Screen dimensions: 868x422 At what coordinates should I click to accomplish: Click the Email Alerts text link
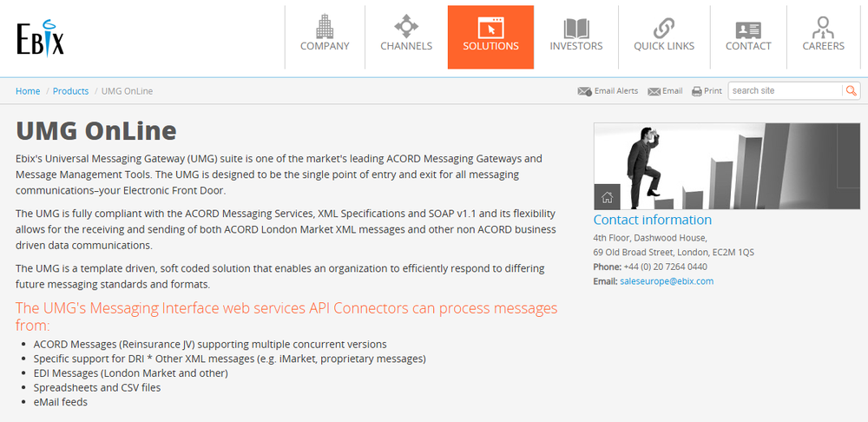click(616, 91)
